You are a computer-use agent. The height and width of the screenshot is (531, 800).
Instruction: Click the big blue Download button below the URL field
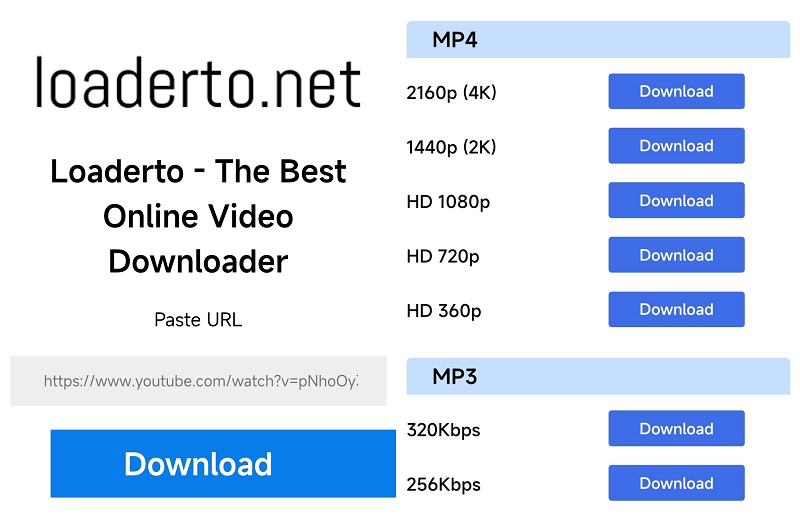[x=223, y=463]
